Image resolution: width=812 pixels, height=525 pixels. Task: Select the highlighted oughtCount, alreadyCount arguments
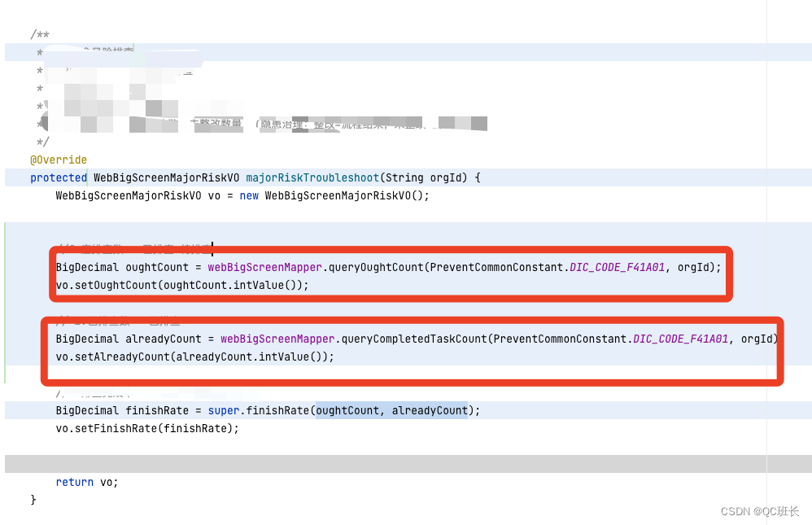tap(392, 410)
